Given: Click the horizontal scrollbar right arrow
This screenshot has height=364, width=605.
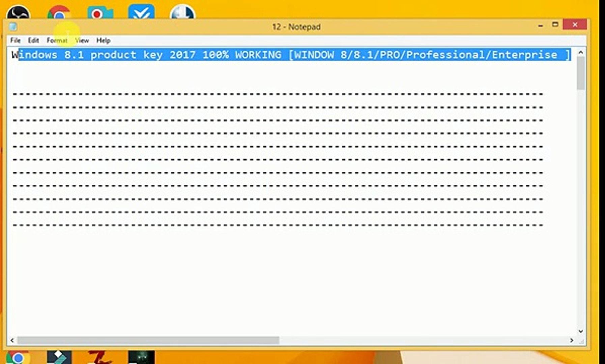Looking at the screenshot, I should pyautogui.click(x=572, y=340).
